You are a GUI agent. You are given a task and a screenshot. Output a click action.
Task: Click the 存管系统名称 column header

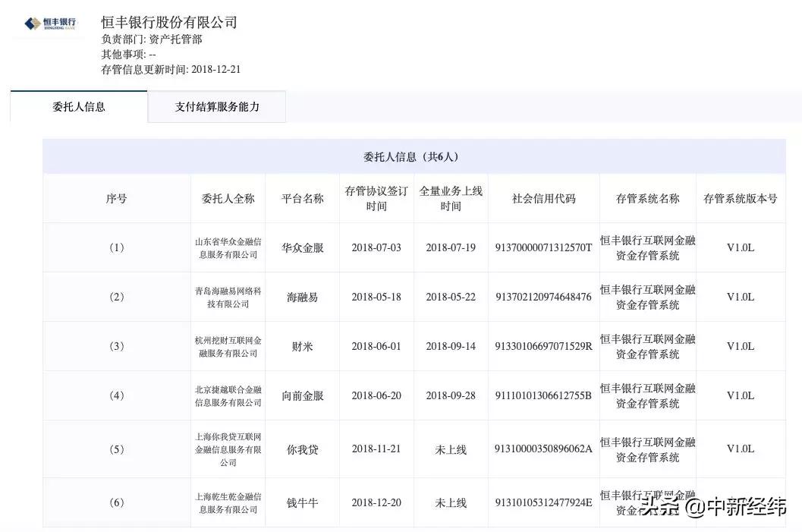pyautogui.click(x=647, y=199)
